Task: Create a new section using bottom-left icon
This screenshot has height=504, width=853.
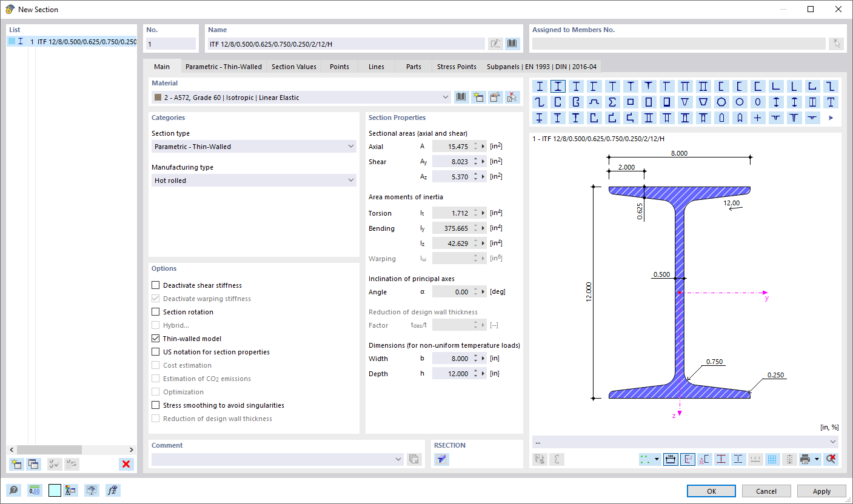Action: click(x=16, y=464)
